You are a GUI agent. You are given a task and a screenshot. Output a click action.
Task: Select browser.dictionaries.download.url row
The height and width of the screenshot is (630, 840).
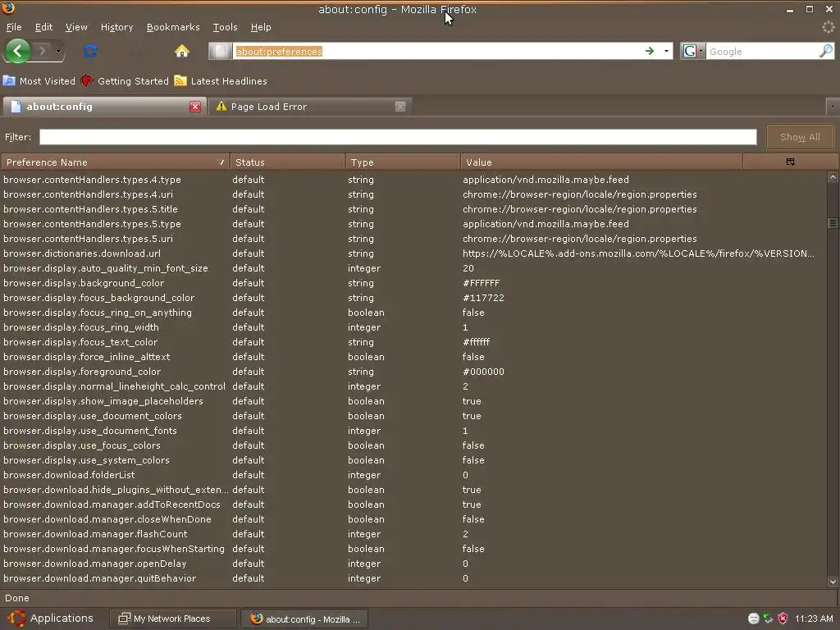[x=413, y=253]
